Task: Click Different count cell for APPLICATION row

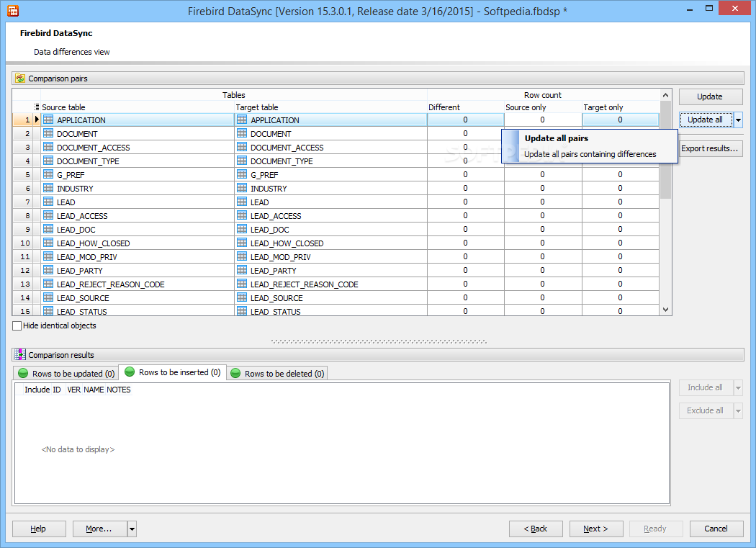Action: click(466, 120)
